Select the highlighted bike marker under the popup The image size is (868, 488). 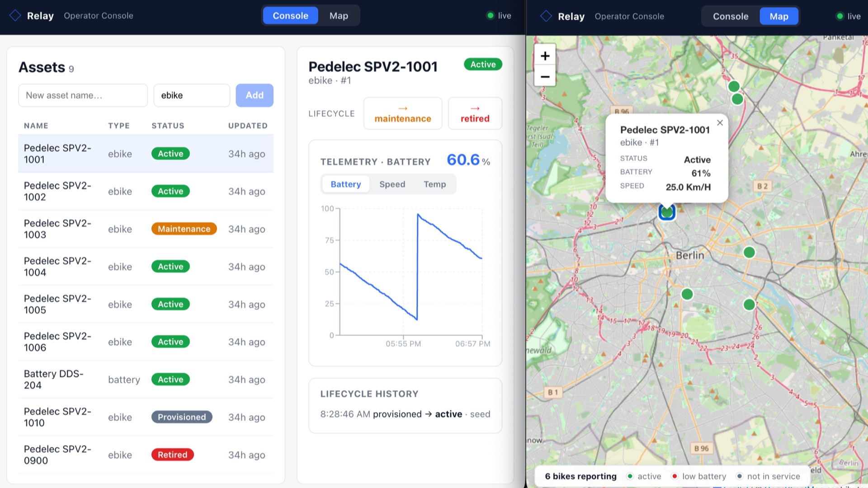click(667, 212)
